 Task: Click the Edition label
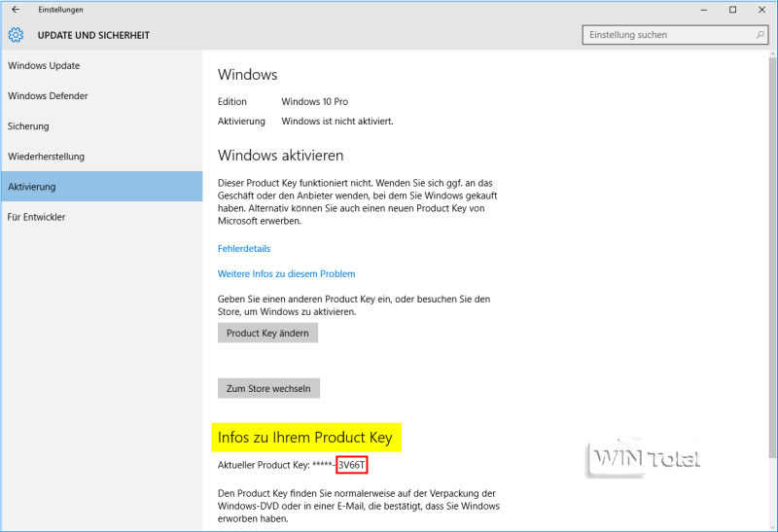coord(232,102)
